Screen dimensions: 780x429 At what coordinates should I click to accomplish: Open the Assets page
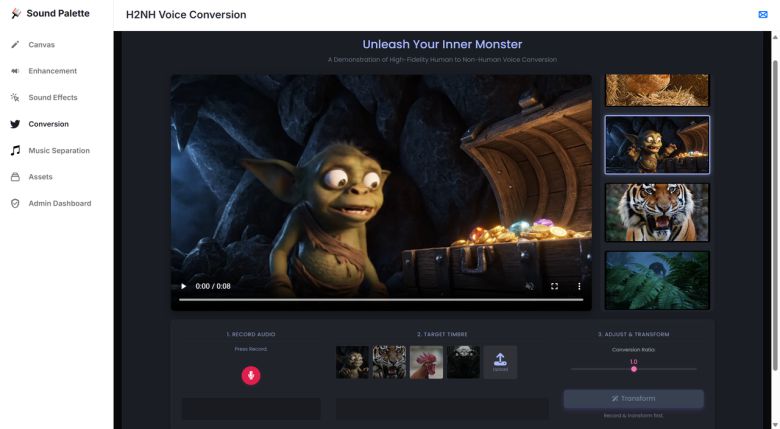point(40,177)
